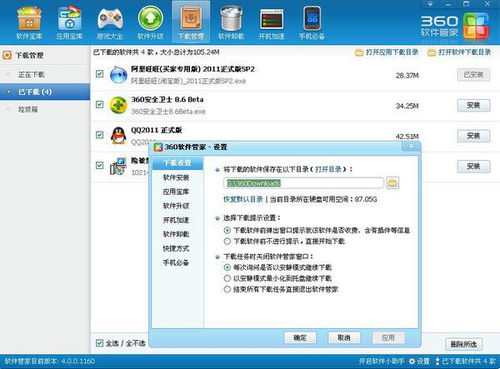Uncheck the 360安全卫士 8.6 Beta checkbox
This screenshot has width=500, height=369.
tap(99, 104)
